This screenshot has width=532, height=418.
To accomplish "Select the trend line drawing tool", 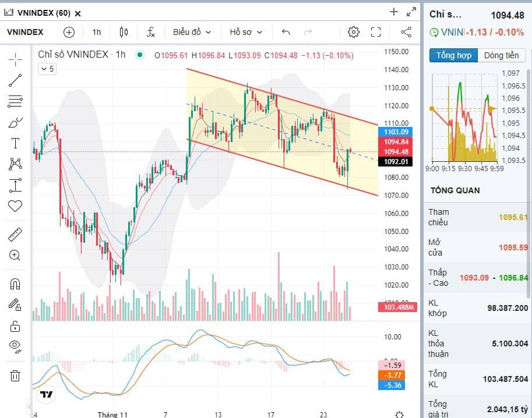I will click(15, 80).
